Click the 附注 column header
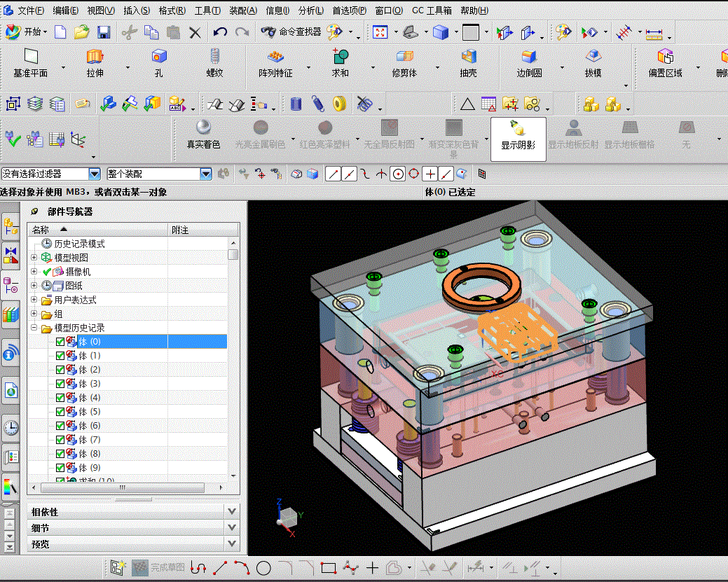 [203, 230]
